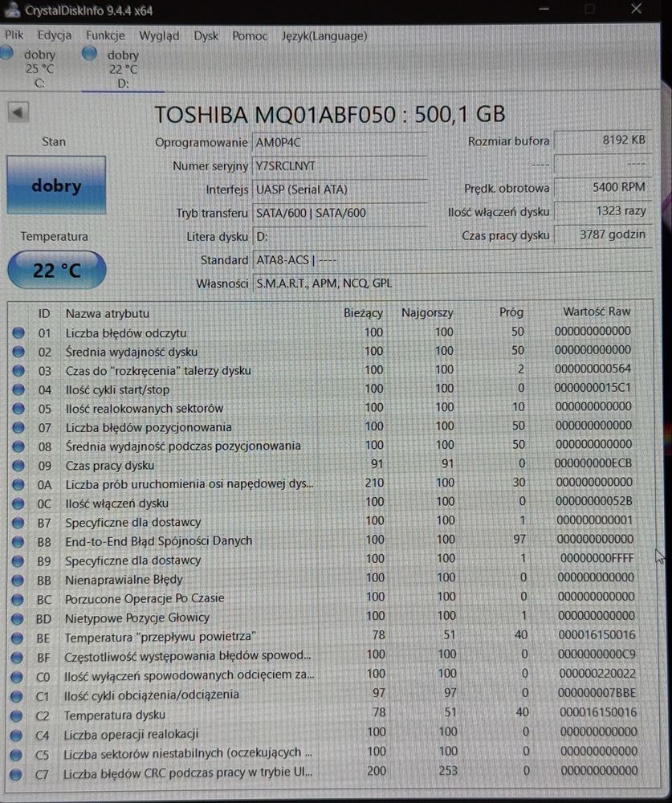Click the blue status orb for disk D:
The width and height of the screenshot is (672, 803).
coord(90,53)
